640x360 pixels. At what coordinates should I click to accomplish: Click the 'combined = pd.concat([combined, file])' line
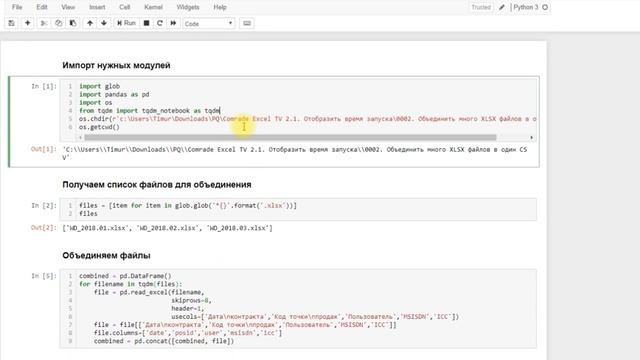click(x=164, y=341)
